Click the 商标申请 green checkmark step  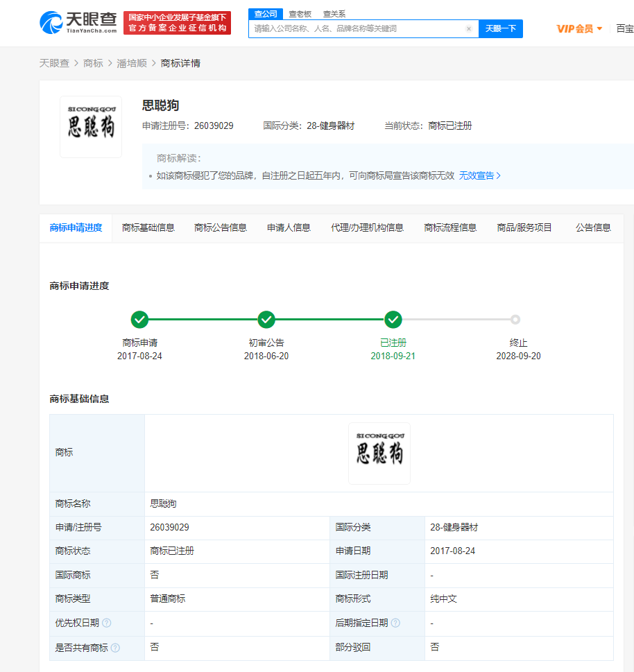(139, 320)
